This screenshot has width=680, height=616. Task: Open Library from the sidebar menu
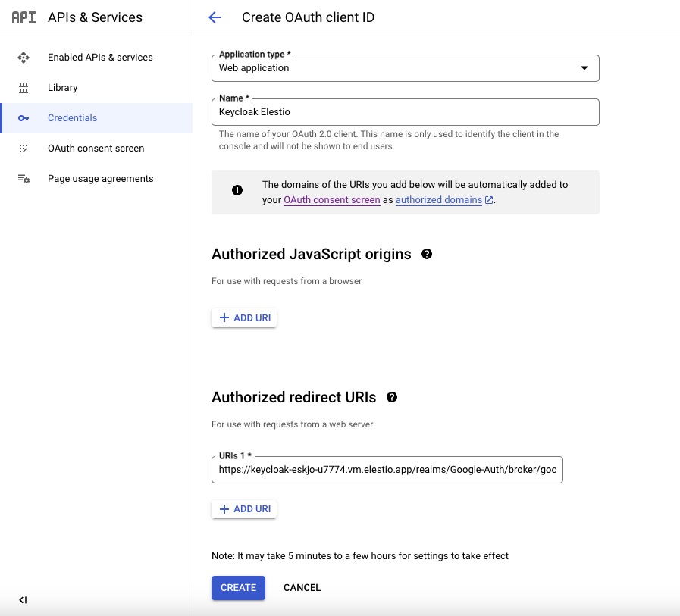(x=63, y=88)
